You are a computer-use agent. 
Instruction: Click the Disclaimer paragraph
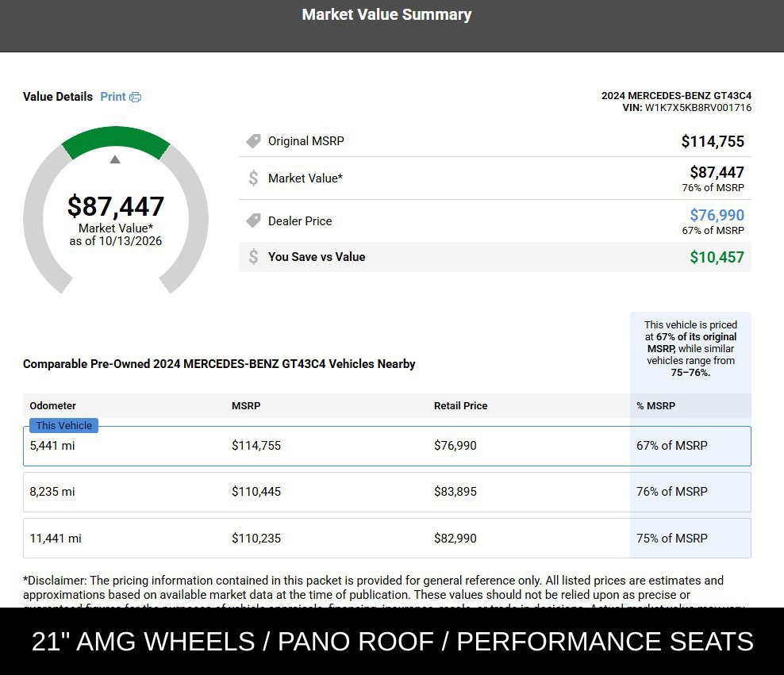pyautogui.click(x=383, y=591)
